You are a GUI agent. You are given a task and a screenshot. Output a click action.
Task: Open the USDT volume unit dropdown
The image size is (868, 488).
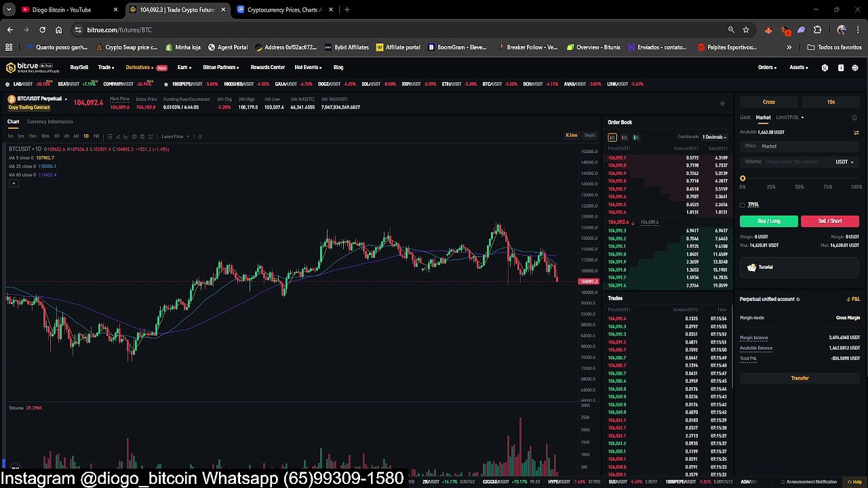tap(844, 162)
